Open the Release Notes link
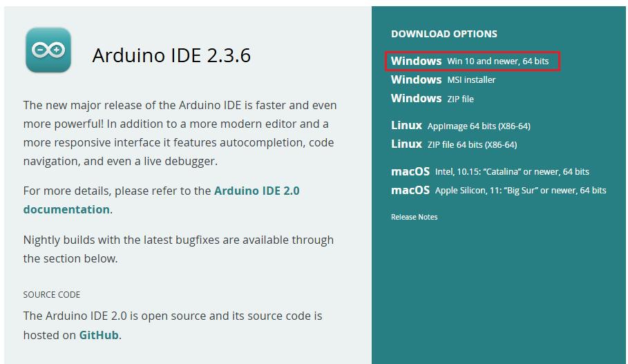628x364 pixels. point(414,217)
